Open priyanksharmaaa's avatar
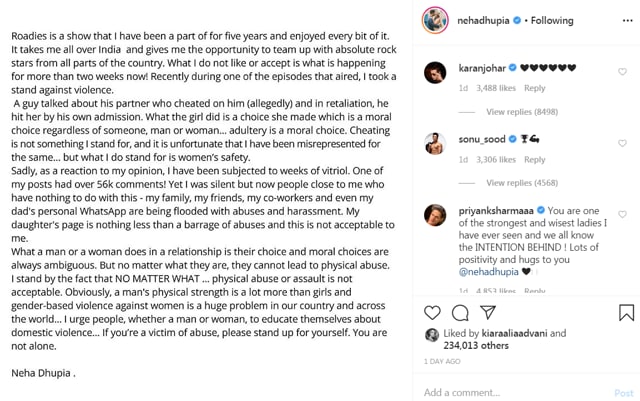The image size is (640, 401). coord(435,215)
